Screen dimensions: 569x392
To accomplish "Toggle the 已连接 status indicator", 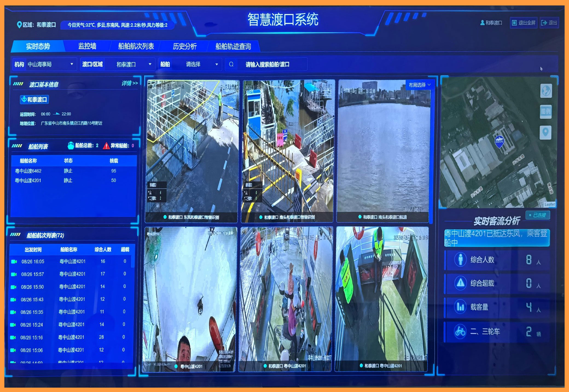I will (538, 215).
